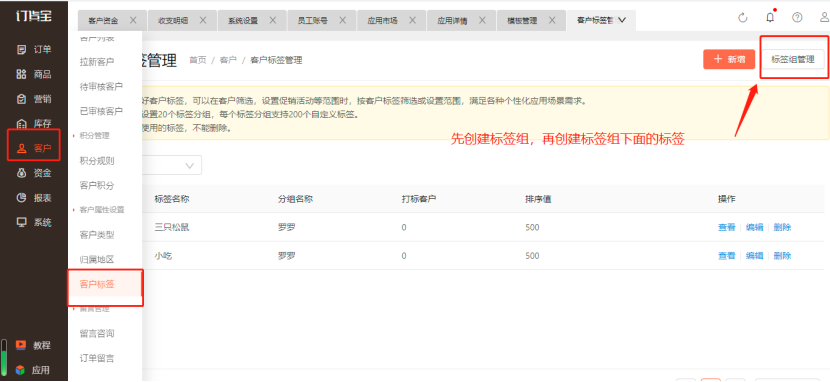Open 积分规则 in the submenu
Screen dimensions: 830x382
pyautogui.click(x=97, y=161)
